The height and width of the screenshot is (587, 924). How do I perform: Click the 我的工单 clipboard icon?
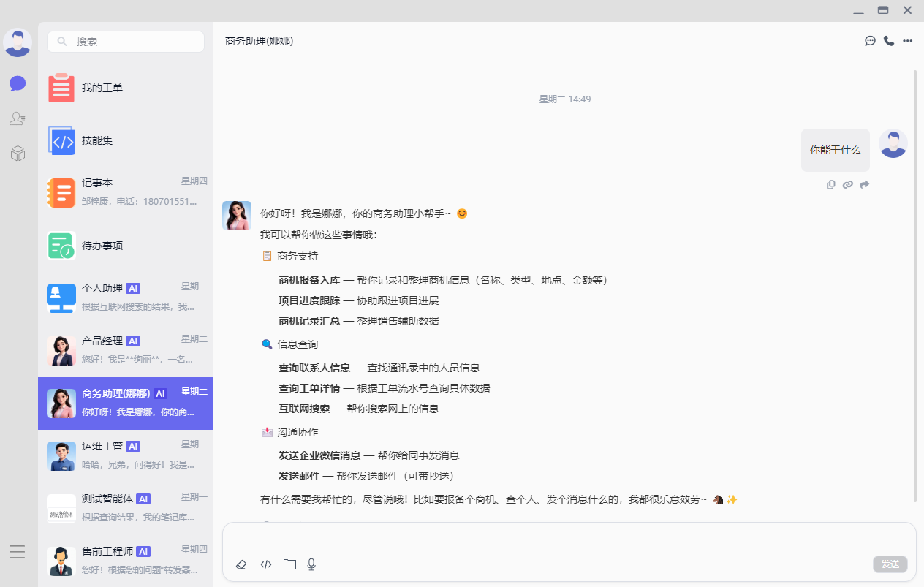[61, 88]
